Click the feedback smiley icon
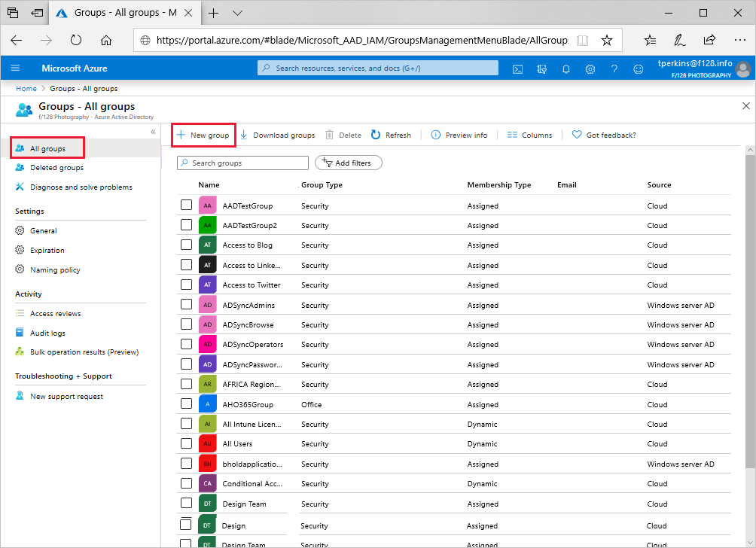This screenshot has height=548, width=756. 639,68
